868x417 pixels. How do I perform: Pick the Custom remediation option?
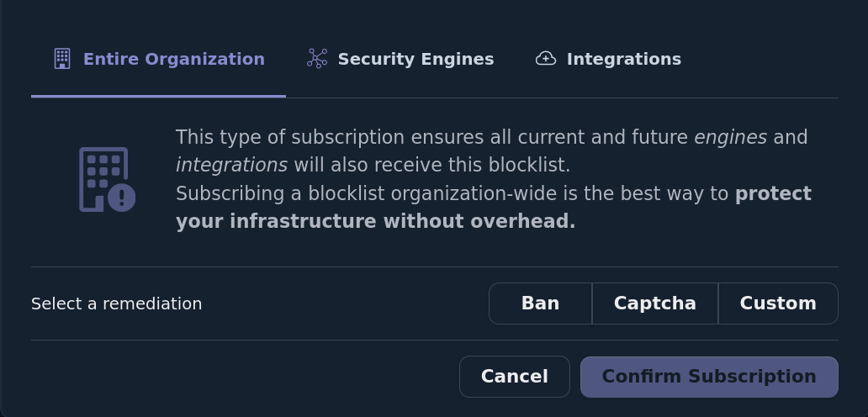778,304
